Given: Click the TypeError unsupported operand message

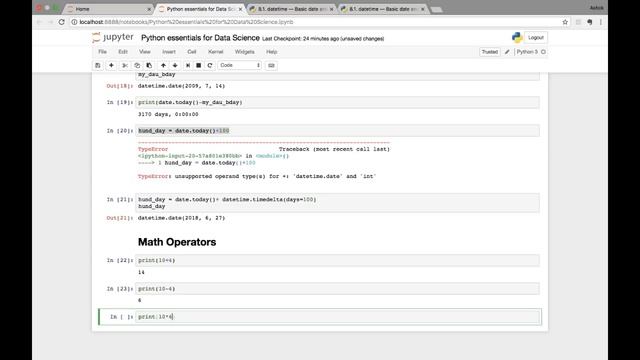Looking at the screenshot, I should [x=257, y=176].
